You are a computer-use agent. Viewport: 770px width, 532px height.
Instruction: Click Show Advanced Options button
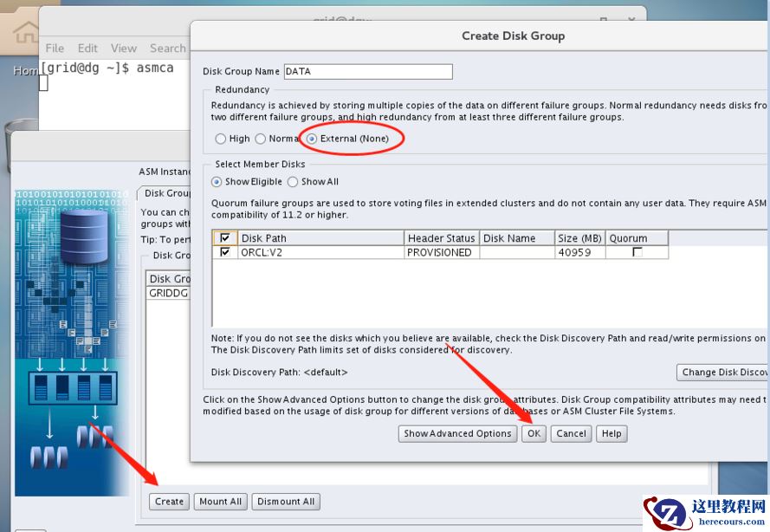[x=457, y=433]
